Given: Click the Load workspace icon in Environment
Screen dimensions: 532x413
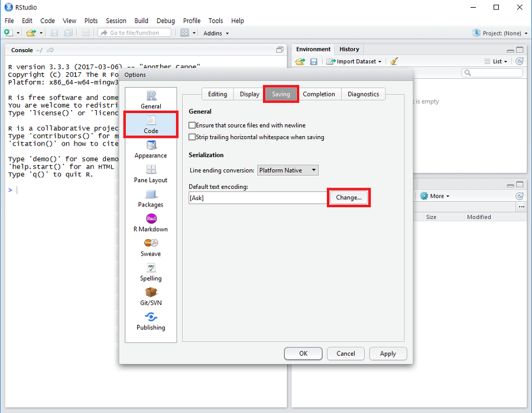Looking at the screenshot, I should (300, 62).
